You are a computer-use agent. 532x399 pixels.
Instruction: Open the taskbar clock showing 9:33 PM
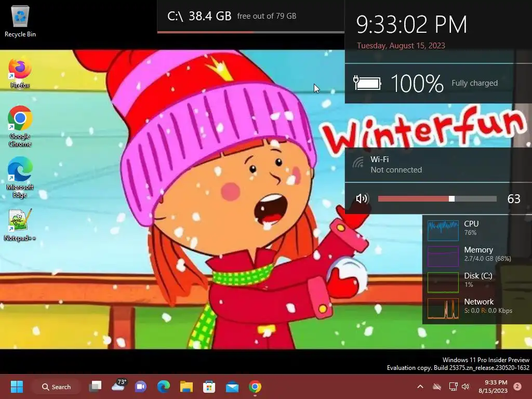click(493, 387)
